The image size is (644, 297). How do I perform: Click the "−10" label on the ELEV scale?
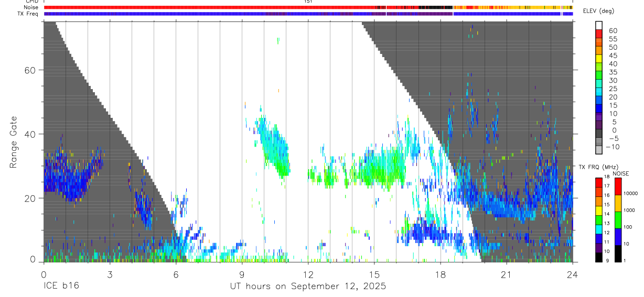click(x=613, y=147)
